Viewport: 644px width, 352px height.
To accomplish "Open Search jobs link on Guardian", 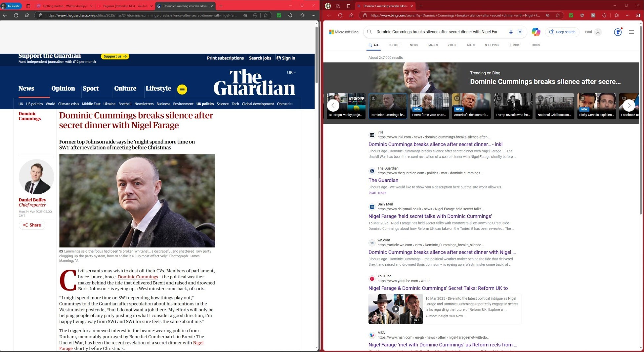I will tap(260, 58).
